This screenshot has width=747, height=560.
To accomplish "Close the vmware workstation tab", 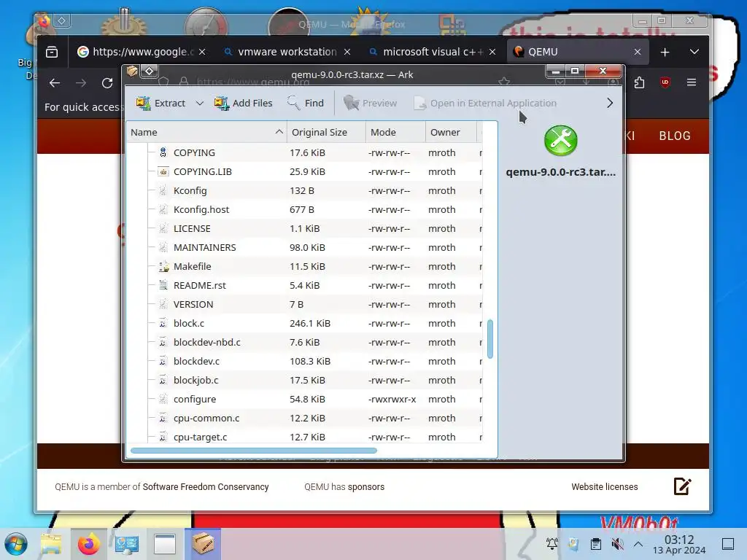I will click(x=347, y=52).
